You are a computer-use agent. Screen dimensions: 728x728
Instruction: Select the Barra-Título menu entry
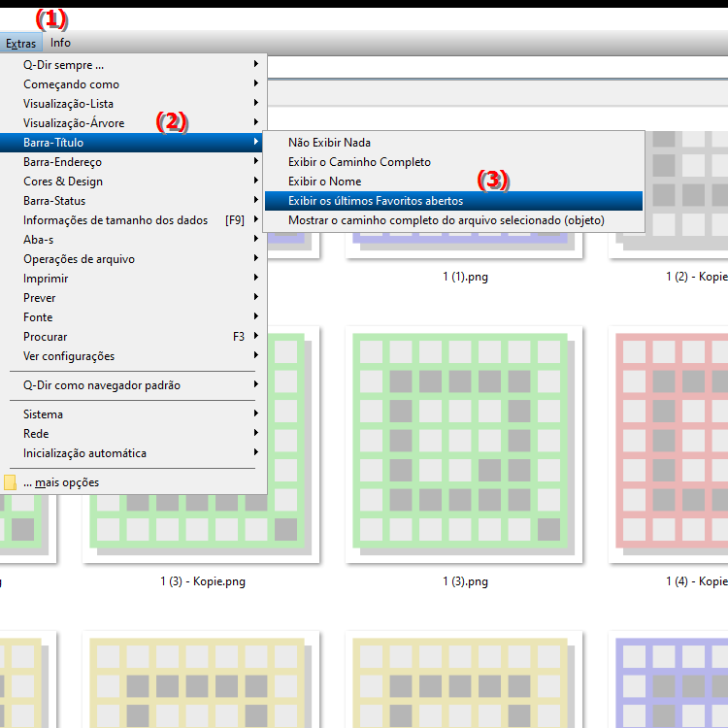pyautogui.click(x=133, y=143)
